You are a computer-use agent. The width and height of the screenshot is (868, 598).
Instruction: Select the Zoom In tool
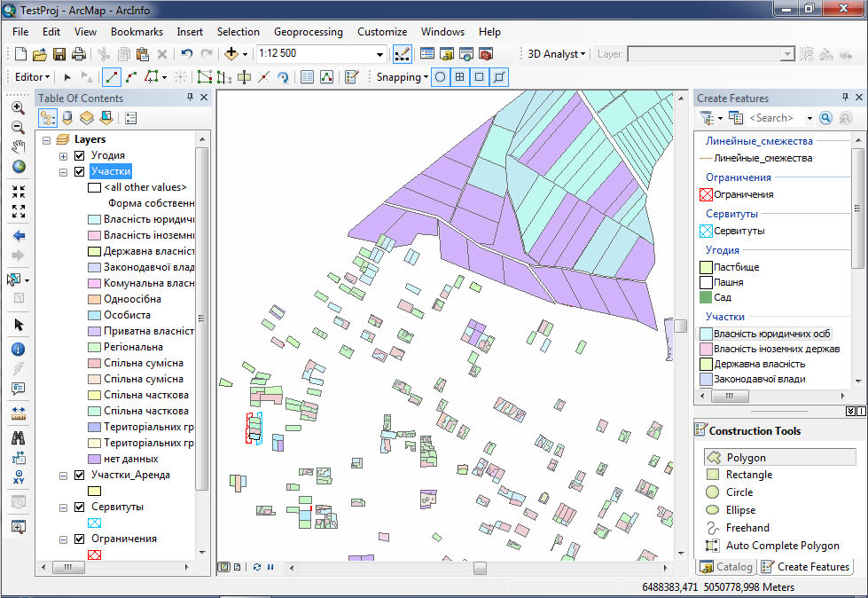click(x=18, y=107)
